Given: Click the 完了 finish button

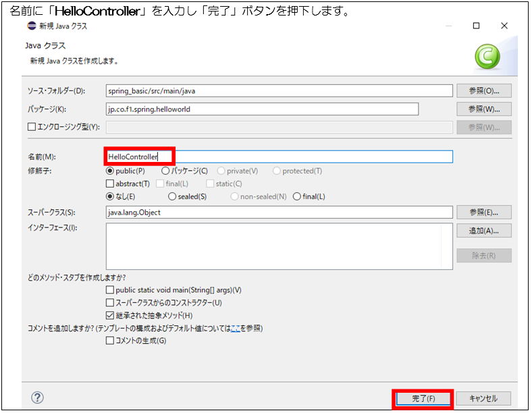Looking at the screenshot, I should (x=423, y=398).
